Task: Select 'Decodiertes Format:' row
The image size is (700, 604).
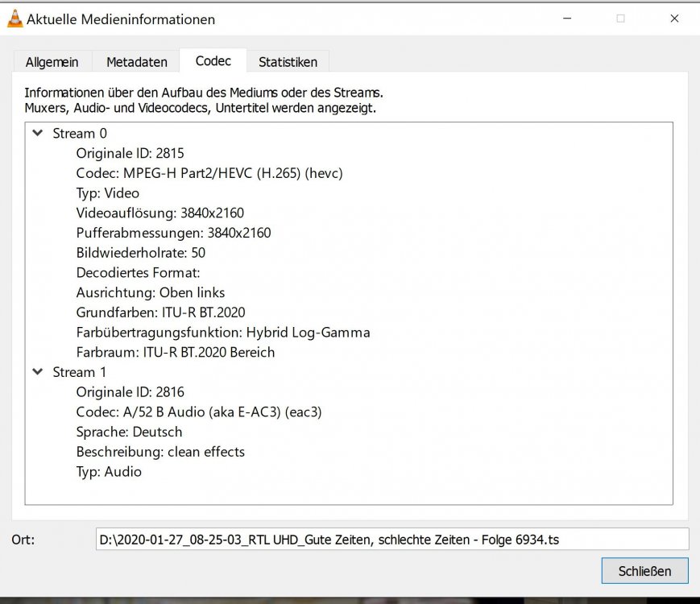Action: 138,272
